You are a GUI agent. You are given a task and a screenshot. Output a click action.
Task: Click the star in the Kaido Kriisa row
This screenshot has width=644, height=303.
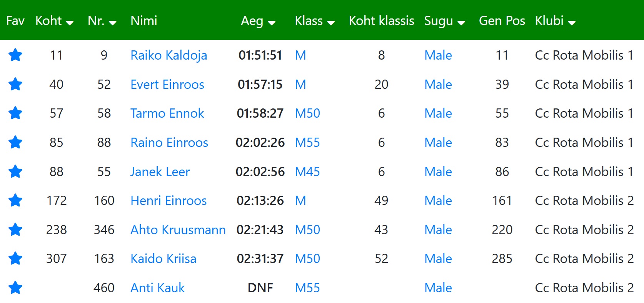pyautogui.click(x=15, y=258)
